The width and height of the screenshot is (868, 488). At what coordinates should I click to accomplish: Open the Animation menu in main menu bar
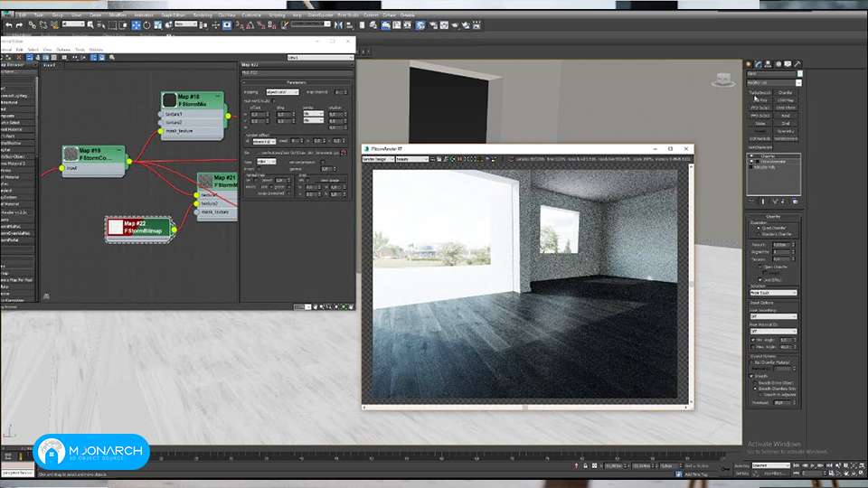click(x=145, y=15)
